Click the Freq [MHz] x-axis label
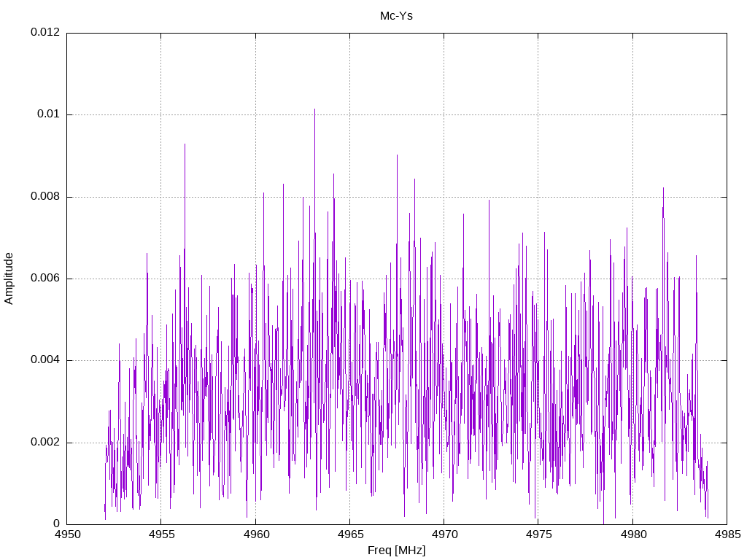This screenshot has height=560, width=747. pyautogui.click(x=396, y=551)
